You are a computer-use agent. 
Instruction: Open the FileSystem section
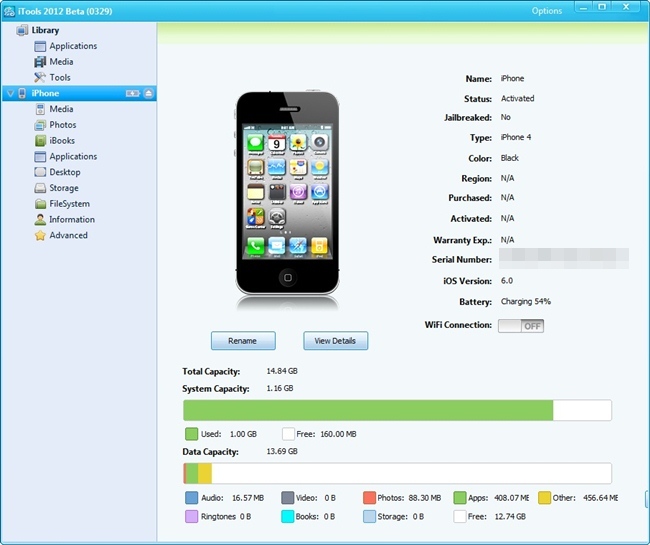point(69,203)
